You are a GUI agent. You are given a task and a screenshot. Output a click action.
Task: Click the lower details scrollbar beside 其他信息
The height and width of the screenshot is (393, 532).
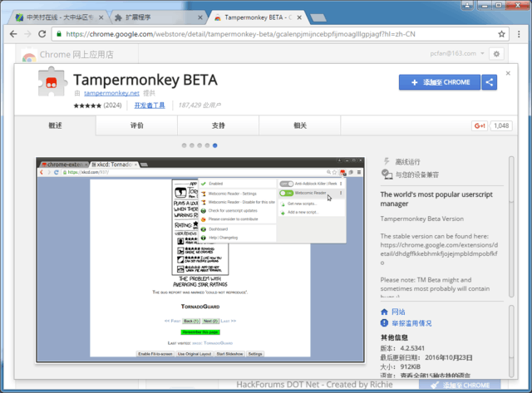[x=511, y=341]
